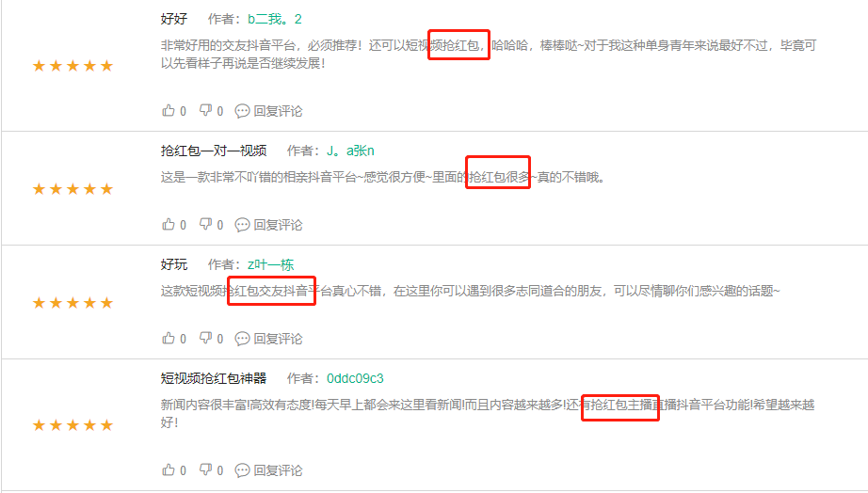Like the review by b二我。2
The height and width of the screenshot is (493, 868).
(x=169, y=111)
